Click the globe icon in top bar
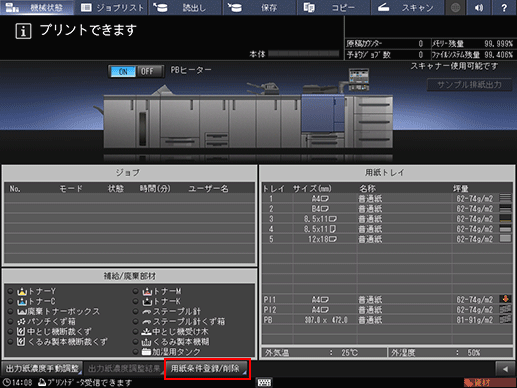 [455, 7]
